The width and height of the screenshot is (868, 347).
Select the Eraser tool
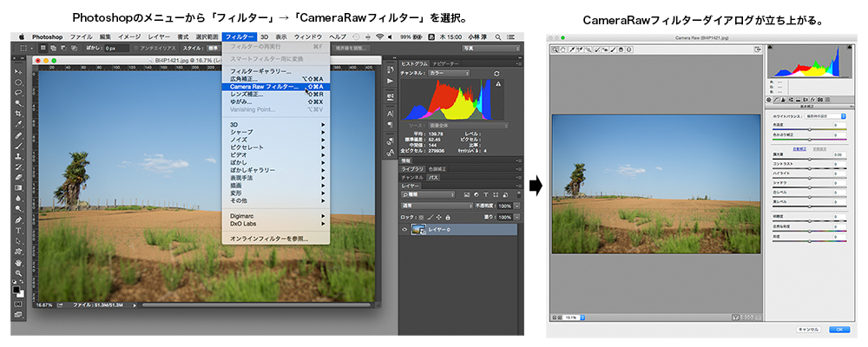[17, 176]
